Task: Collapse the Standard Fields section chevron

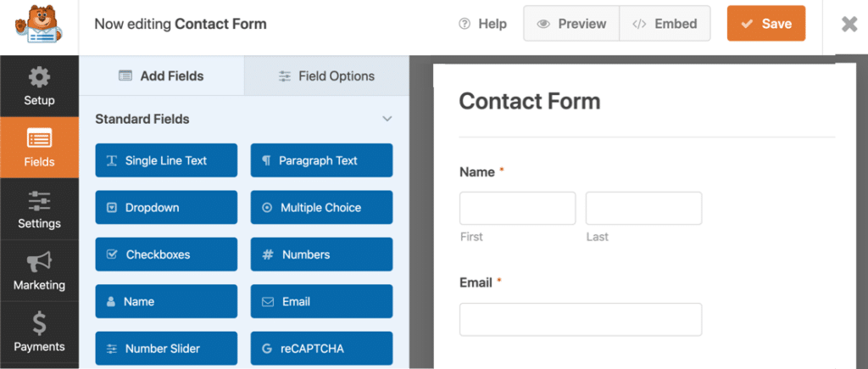Action: pyautogui.click(x=387, y=119)
